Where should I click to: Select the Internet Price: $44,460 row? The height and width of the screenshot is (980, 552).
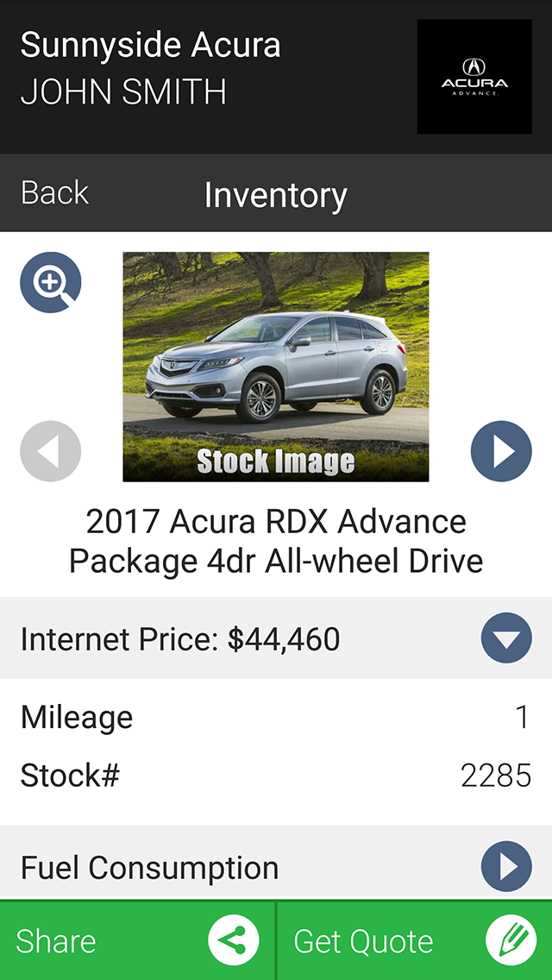tap(276, 638)
